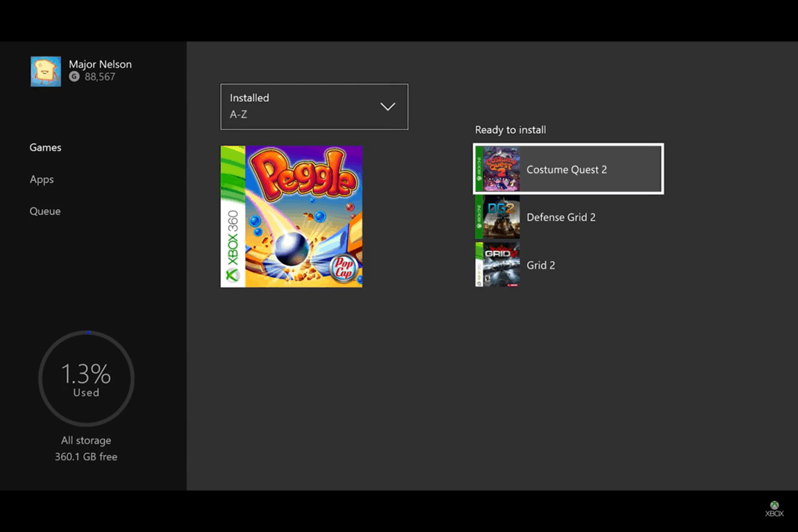This screenshot has height=532, width=798.
Task: Open the Peggle game tile
Action: point(292,216)
